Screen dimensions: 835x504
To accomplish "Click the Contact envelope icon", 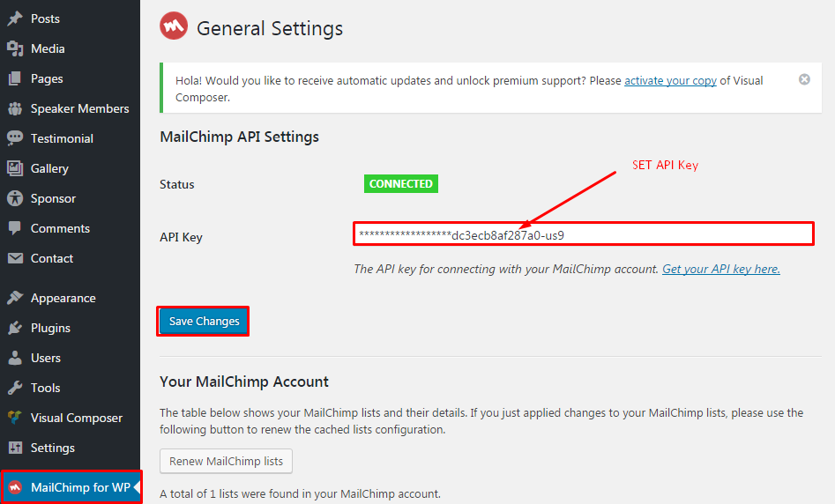I will pyautogui.click(x=15, y=258).
